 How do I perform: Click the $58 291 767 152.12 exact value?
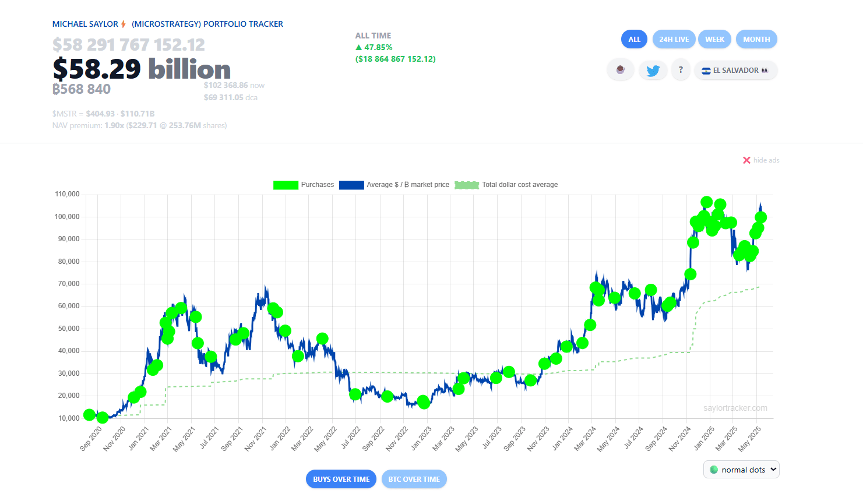pos(129,45)
